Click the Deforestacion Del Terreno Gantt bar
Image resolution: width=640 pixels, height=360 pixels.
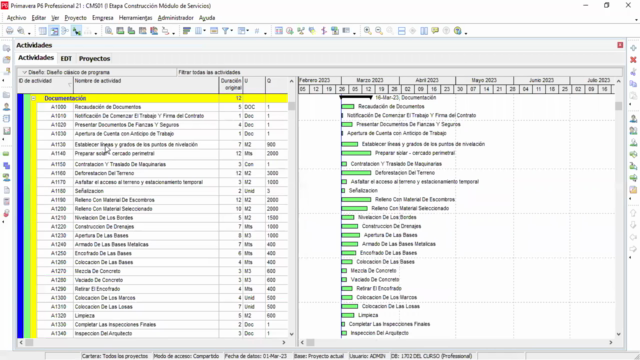click(356, 173)
